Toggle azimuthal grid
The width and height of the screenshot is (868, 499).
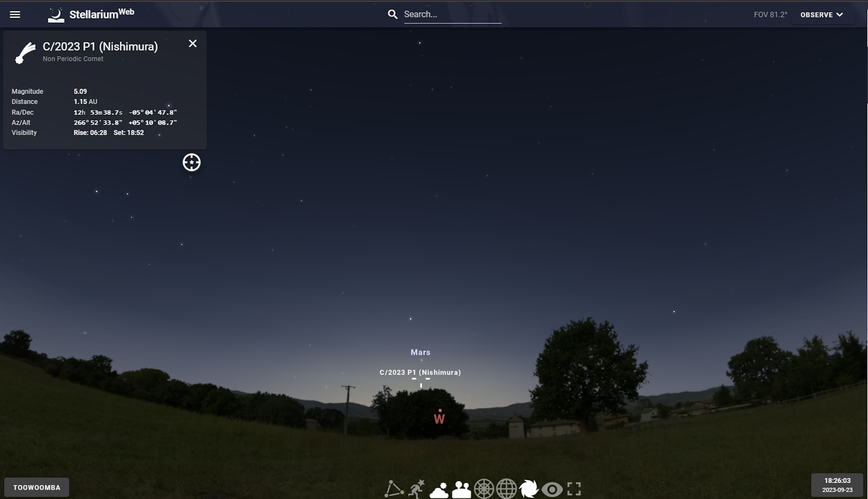tap(484, 489)
